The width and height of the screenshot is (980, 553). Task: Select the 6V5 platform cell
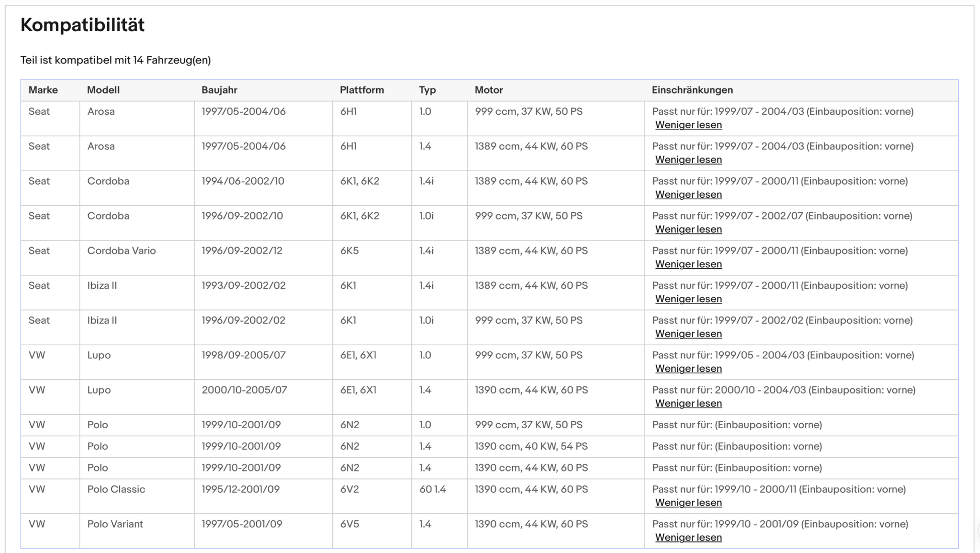pos(349,524)
